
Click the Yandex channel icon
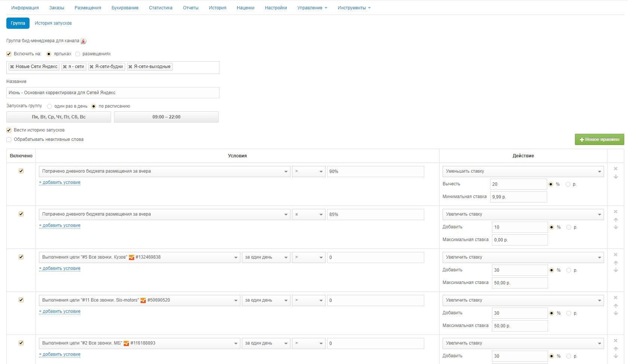83,41
